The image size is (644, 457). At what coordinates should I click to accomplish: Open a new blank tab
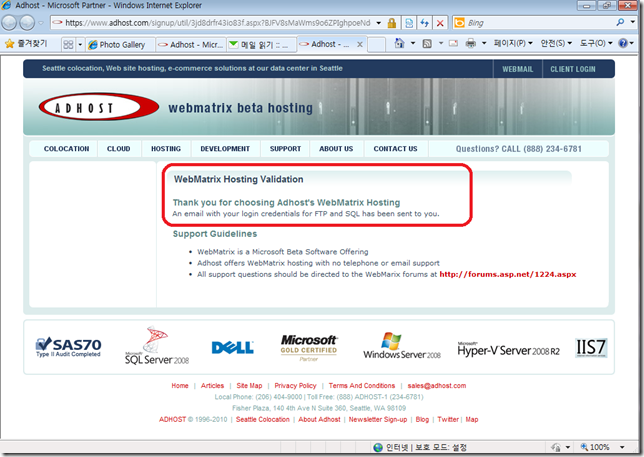coord(376,44)
